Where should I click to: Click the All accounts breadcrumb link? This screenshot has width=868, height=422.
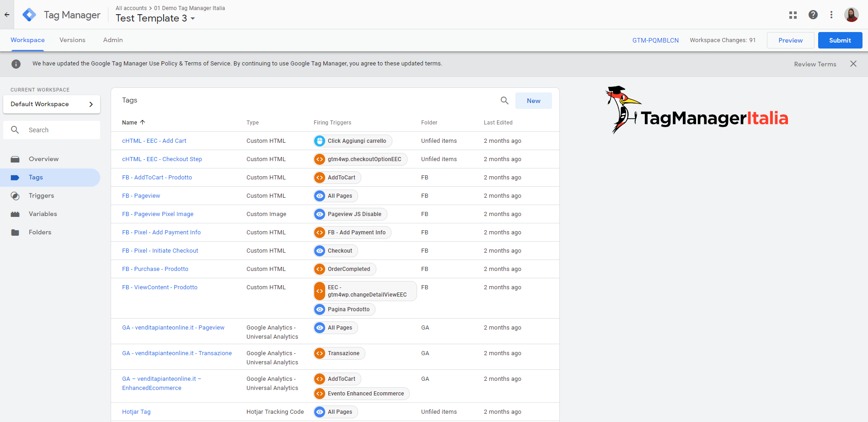point(131,8)
